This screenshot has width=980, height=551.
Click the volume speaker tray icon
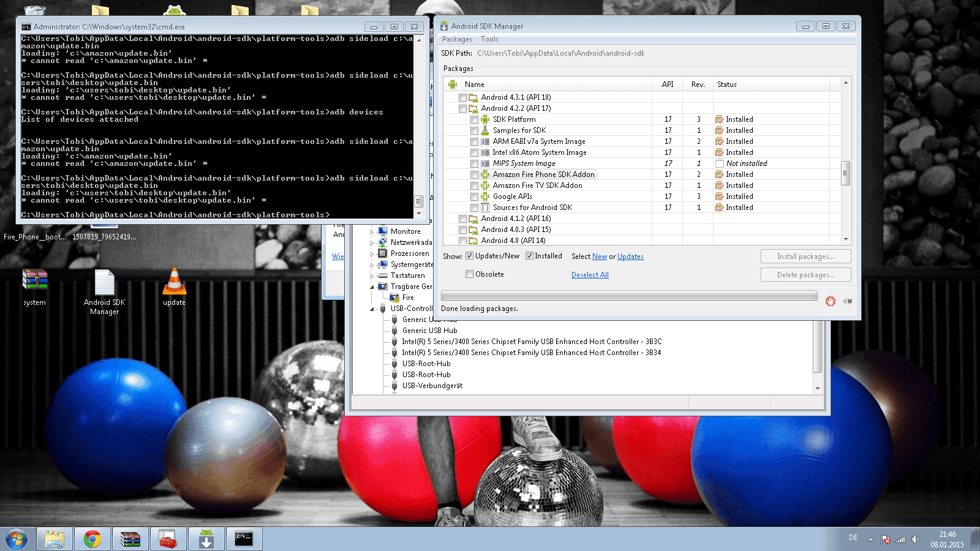(915, 539)
